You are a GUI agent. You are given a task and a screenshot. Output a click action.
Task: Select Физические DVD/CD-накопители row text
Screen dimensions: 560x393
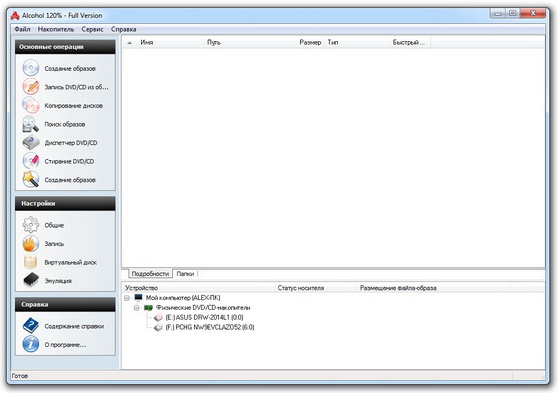[203, 307]
